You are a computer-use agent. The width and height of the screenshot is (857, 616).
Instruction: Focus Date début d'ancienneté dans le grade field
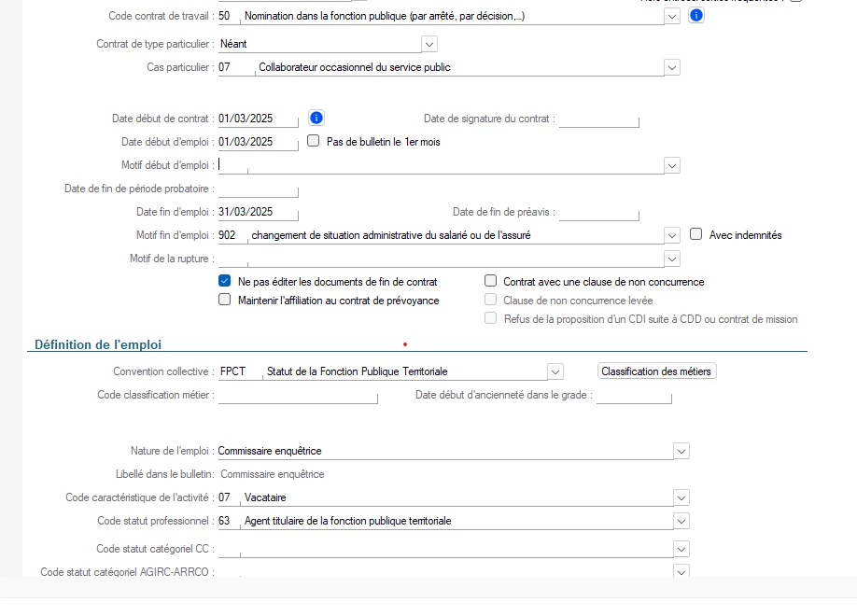(634, 395)
